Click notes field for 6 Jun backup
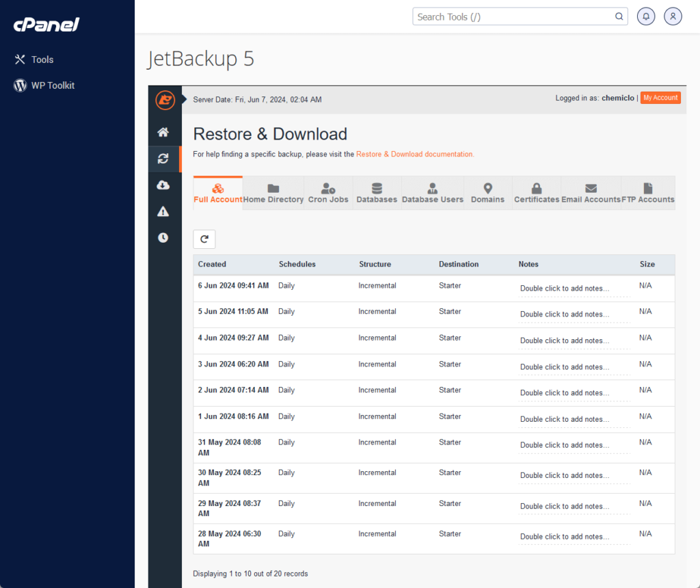 (x=574, y=289)
